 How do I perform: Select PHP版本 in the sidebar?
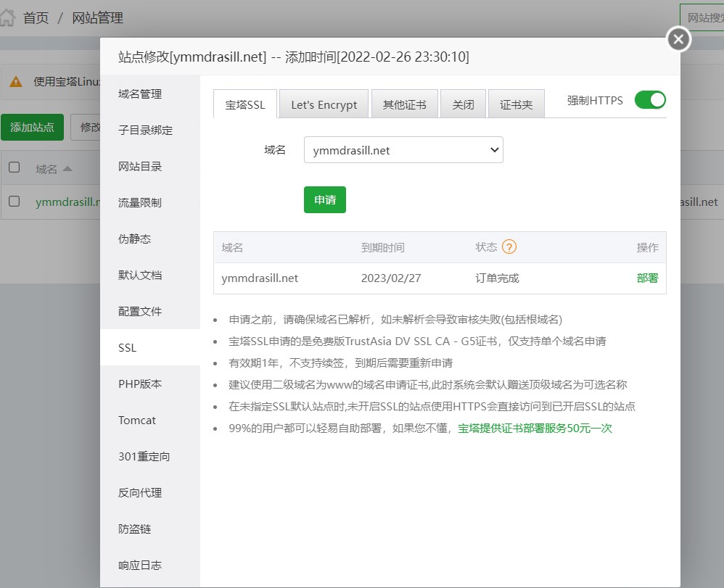coord(140,384)
